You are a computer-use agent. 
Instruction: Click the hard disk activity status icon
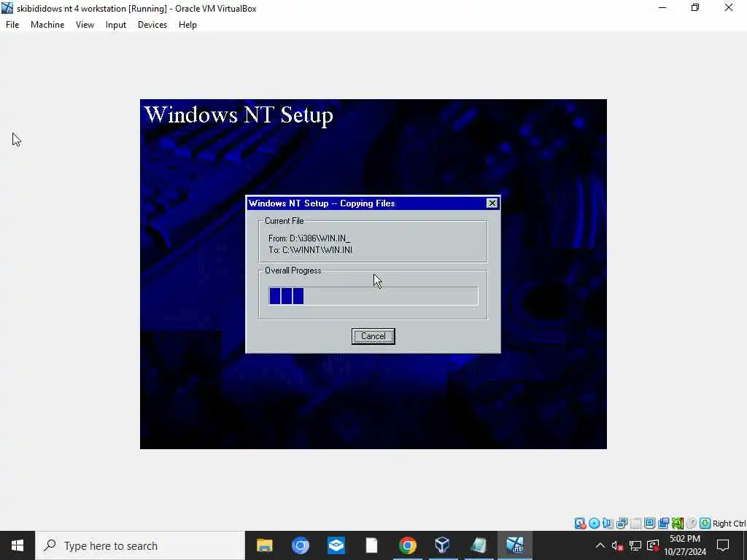(x=580, y=524)
